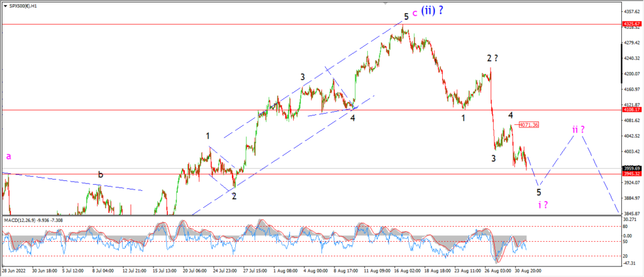Select the chart shift triangle marker at top
644x277 pixels.
(386, 3)
